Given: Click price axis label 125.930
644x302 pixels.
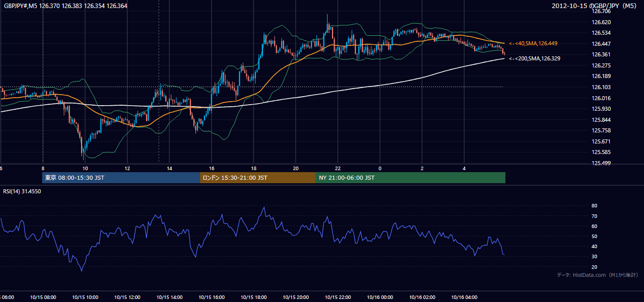Looking at the screenshot, I should (x=602, y=109).
